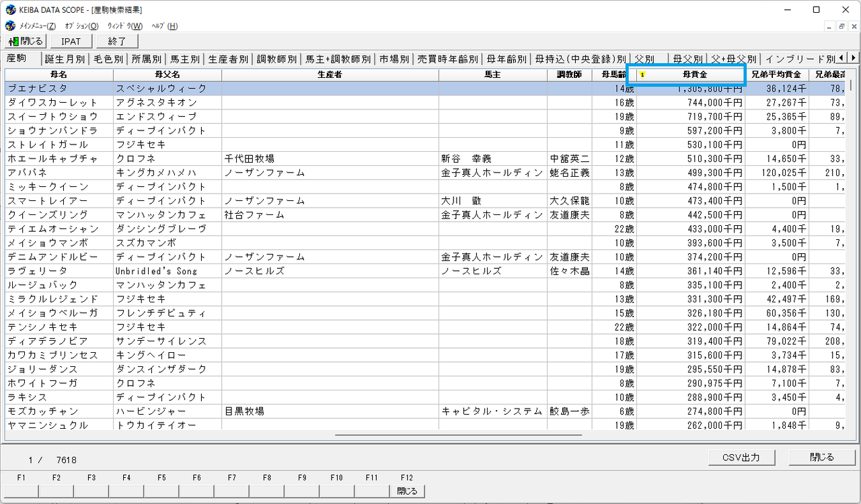Open the 馬主+調教師別 tab
Screen dimensions: 861x504
click(338, 59)
